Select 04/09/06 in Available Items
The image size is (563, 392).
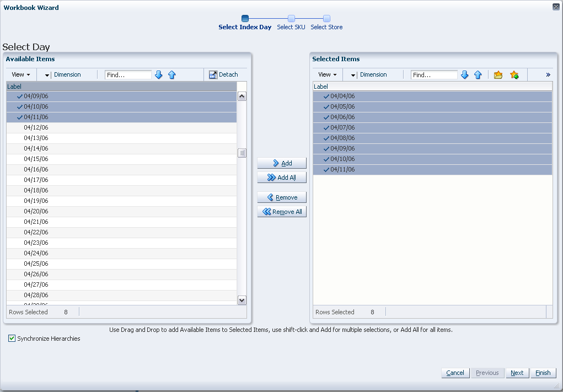121,96
